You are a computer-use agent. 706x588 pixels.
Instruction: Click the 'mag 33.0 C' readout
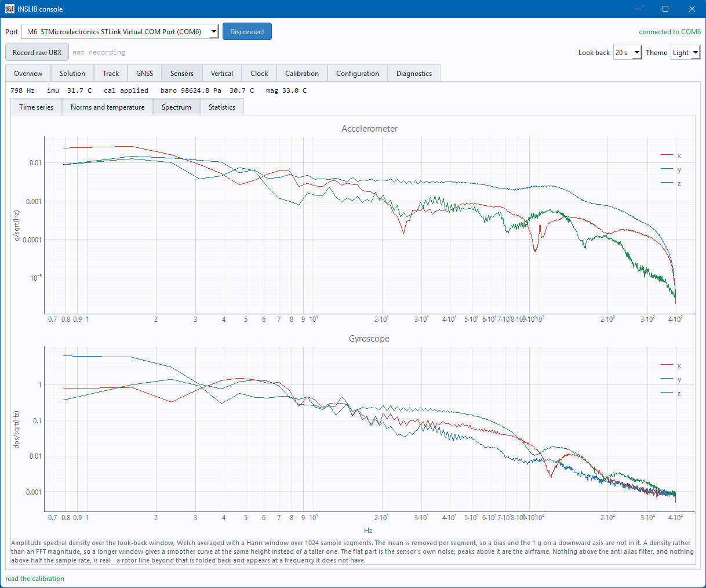[x=286, y=90]
